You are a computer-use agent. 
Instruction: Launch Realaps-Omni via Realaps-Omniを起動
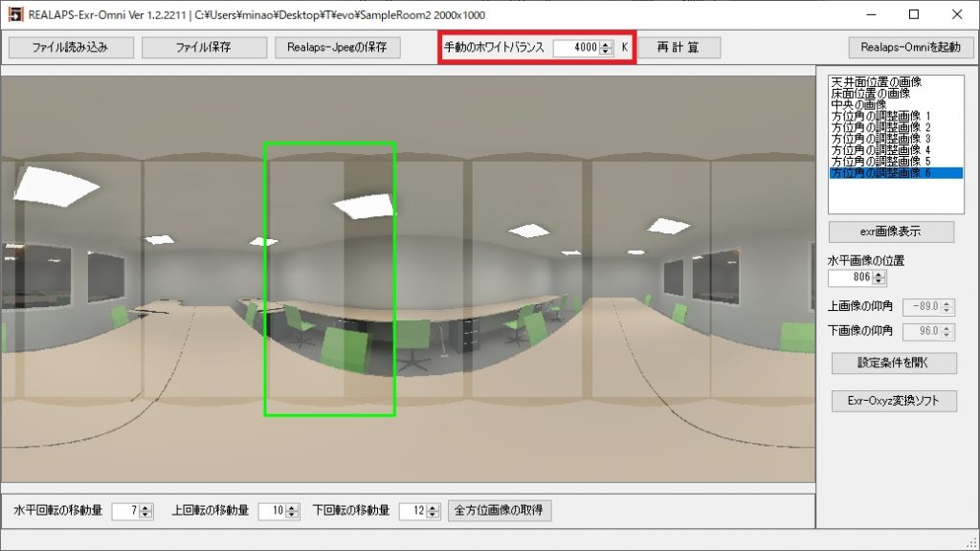click(x=910, y=46)
